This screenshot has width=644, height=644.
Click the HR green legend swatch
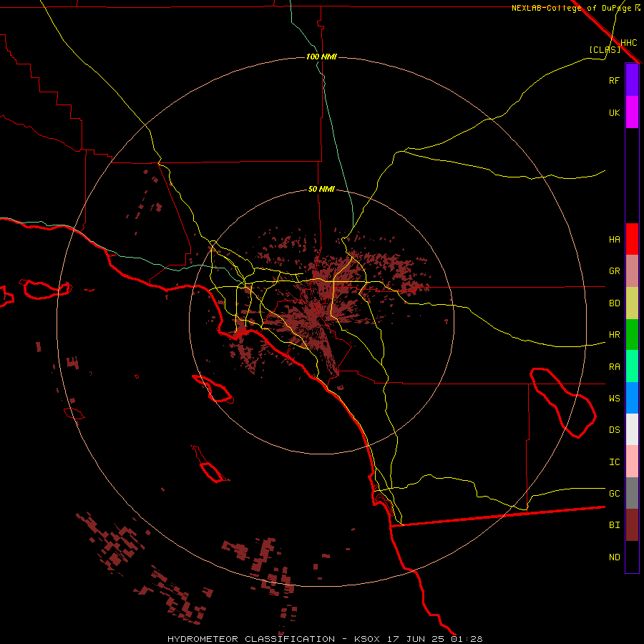point(632,335)
